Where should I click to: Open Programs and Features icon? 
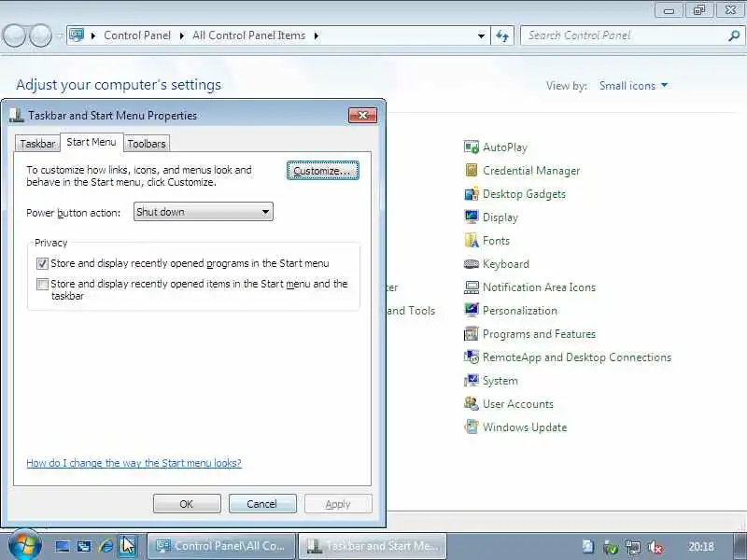coord(472,334)
